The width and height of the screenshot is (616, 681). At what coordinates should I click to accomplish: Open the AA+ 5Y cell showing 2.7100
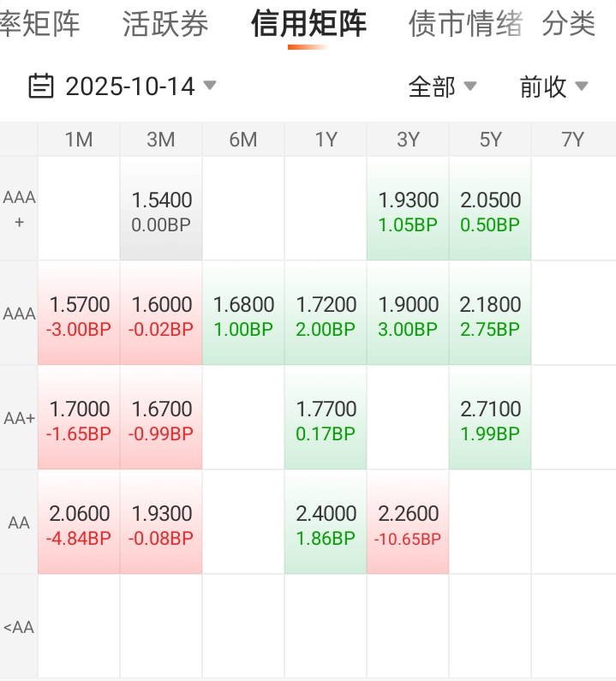(490, 419)
